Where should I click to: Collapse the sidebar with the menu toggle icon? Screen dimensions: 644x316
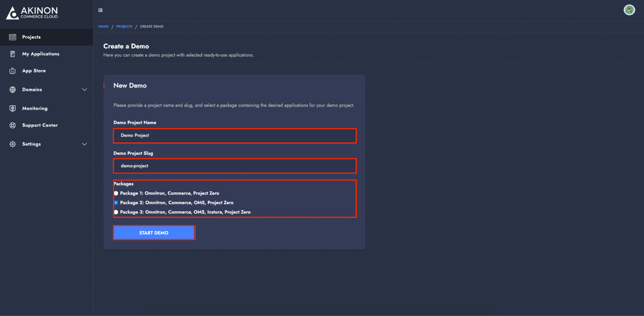point(101,10)
